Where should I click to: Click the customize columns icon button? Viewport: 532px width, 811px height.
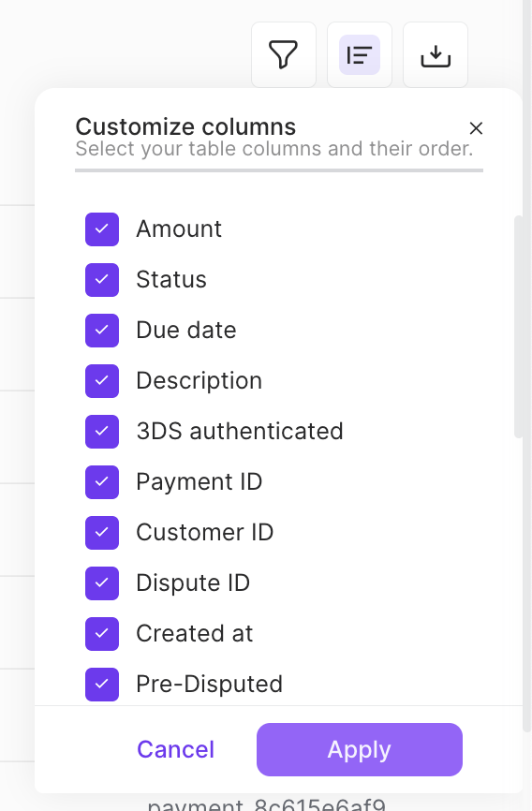(x=360, y=55)
